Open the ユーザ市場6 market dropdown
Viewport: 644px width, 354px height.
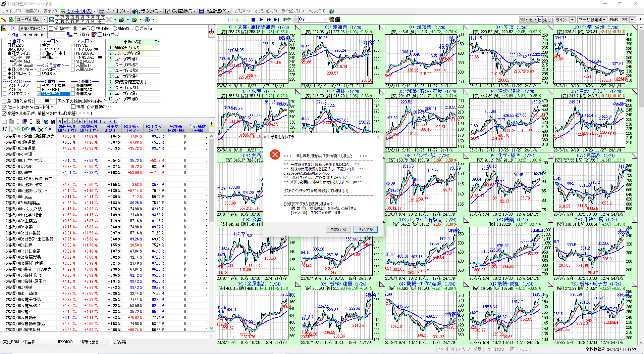pos(44,19)
